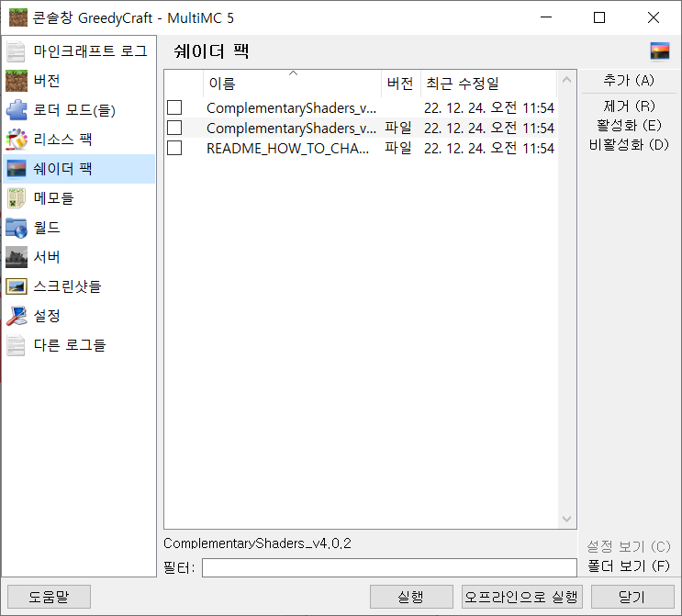Open 메모들 in the sidebar
The height and width of the screenshot is (616, 682).
[x=79, y=198]
